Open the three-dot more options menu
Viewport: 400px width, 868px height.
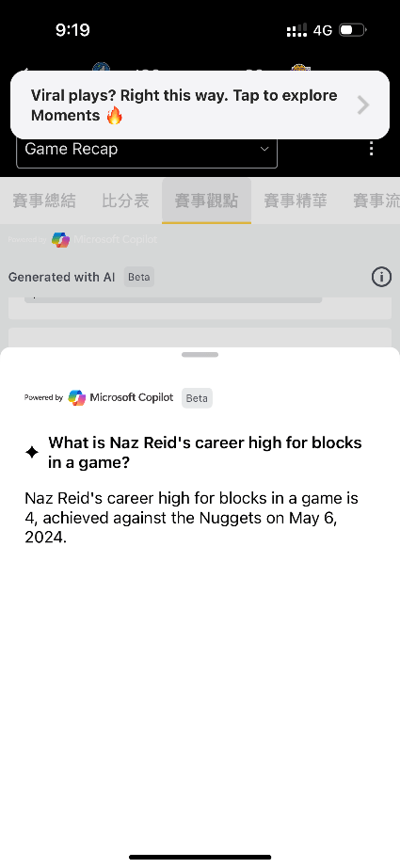371,149
